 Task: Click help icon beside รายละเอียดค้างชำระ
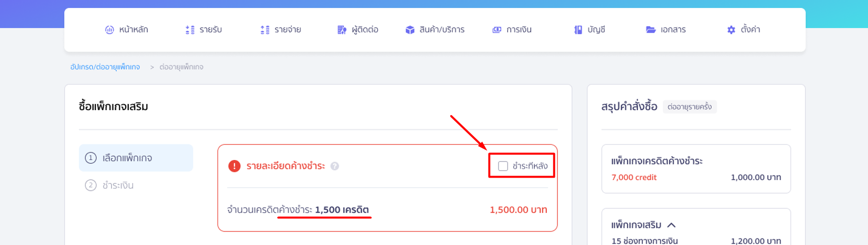coord(335,166)
